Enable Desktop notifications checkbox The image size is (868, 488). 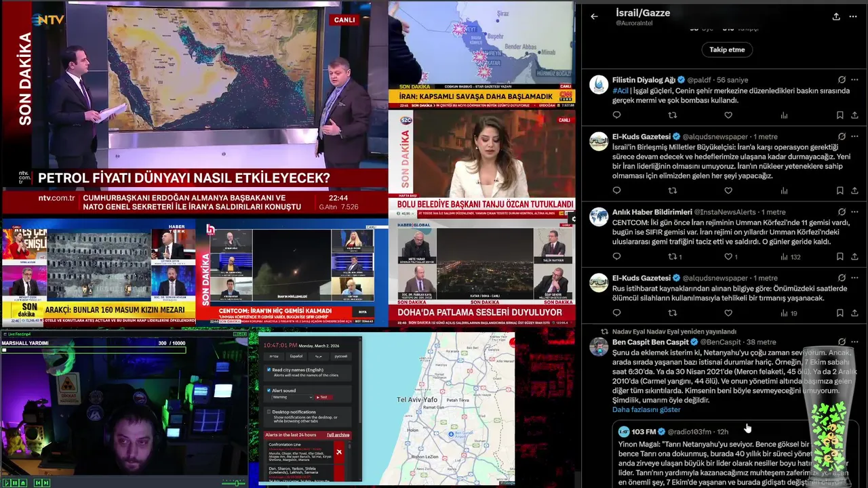click(269, 411)
